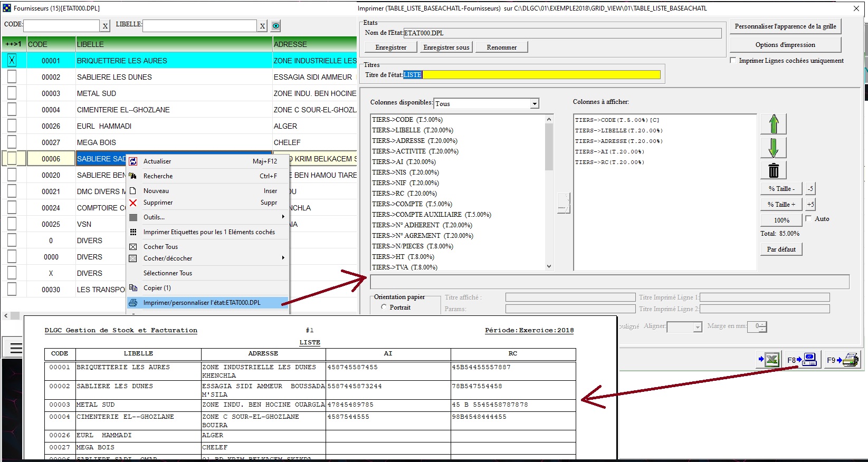Click the LIBELLE column header in suppliers grid
The image size is (868, 462).
174,44
